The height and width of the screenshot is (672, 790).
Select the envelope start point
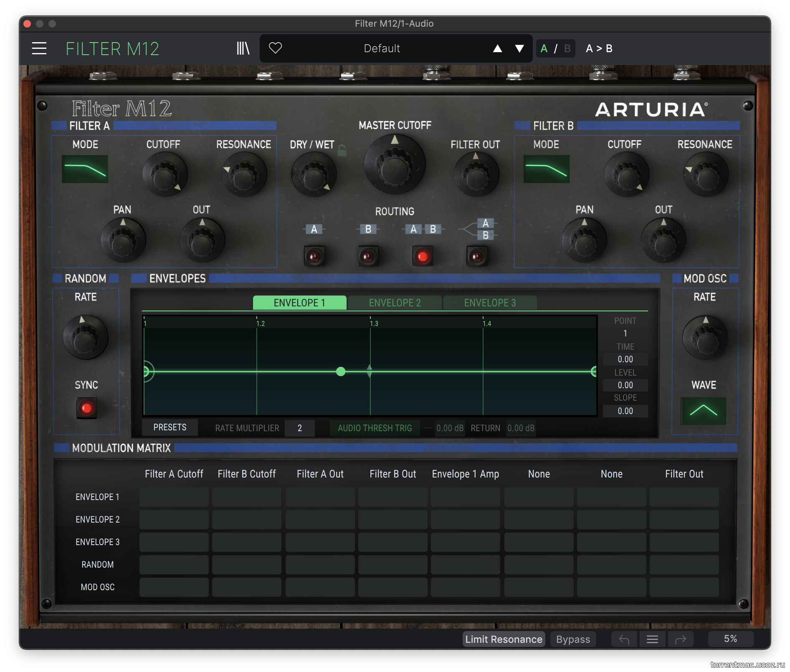point(146,371)
